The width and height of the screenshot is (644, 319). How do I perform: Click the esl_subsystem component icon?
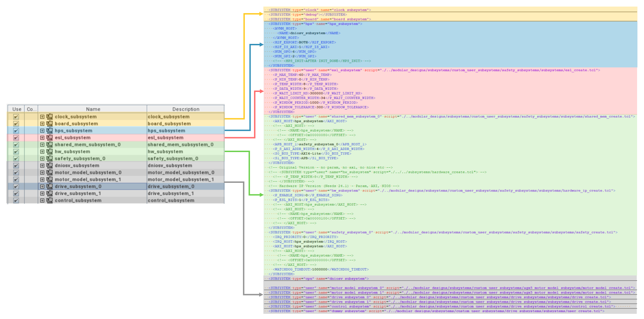tap(50, 138)
